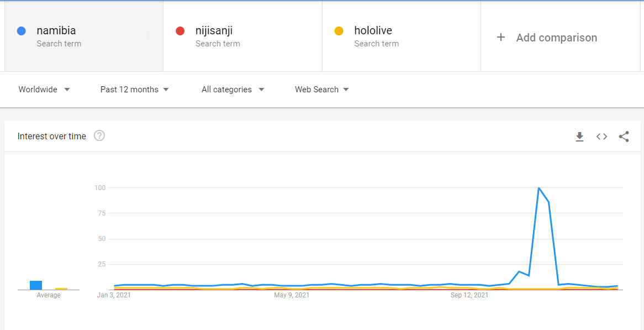
Task: Click the 100 y-axis label
Action: [x=100, y=188]
